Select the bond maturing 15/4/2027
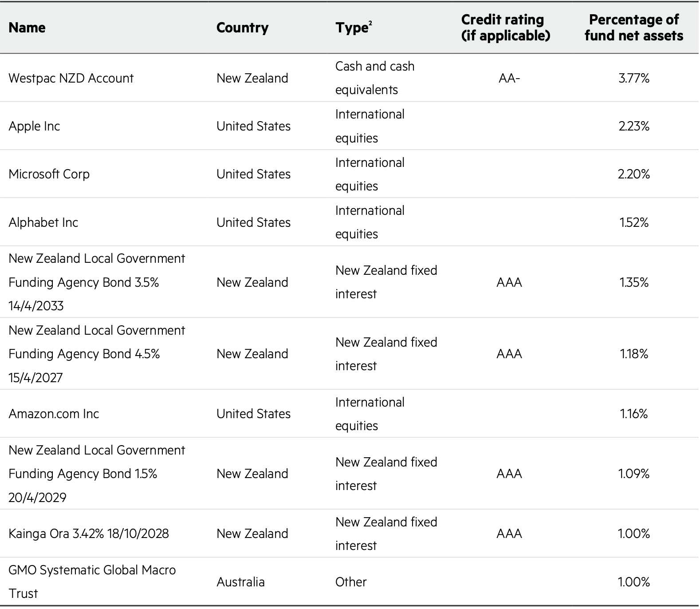 96,354
